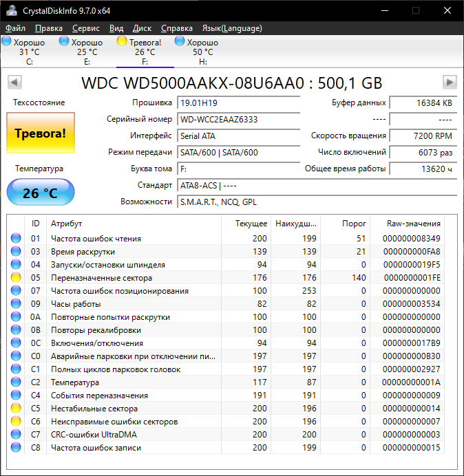Click the CrystalDiskInfo app icon in title bar

(x=10, y=11)
